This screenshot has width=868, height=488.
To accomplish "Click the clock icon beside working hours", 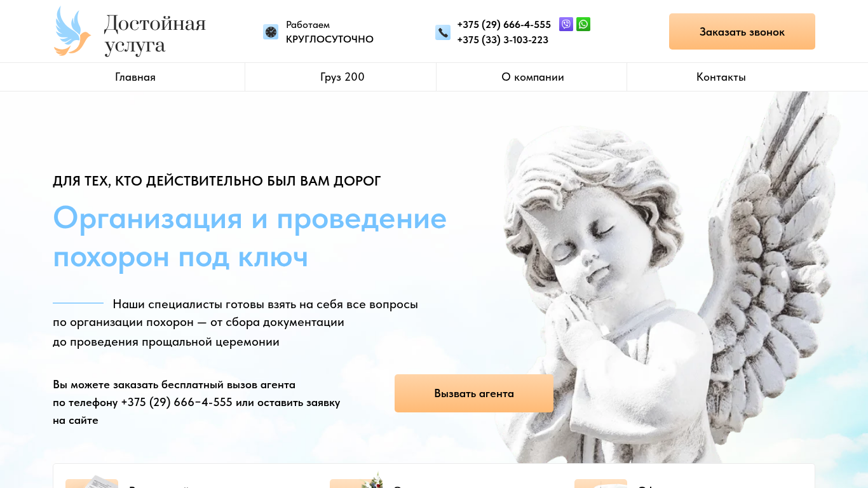I will (x=271, y=32).
